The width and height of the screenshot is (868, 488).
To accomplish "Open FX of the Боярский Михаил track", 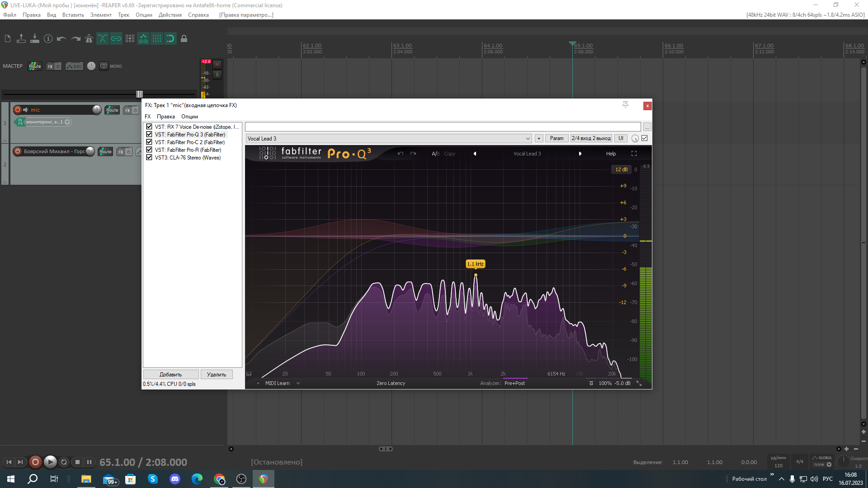I will [x=121, y=152].
